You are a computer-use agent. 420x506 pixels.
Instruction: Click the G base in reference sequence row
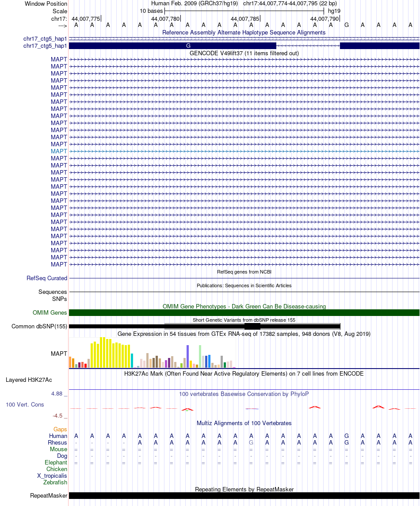click(347, 25)
